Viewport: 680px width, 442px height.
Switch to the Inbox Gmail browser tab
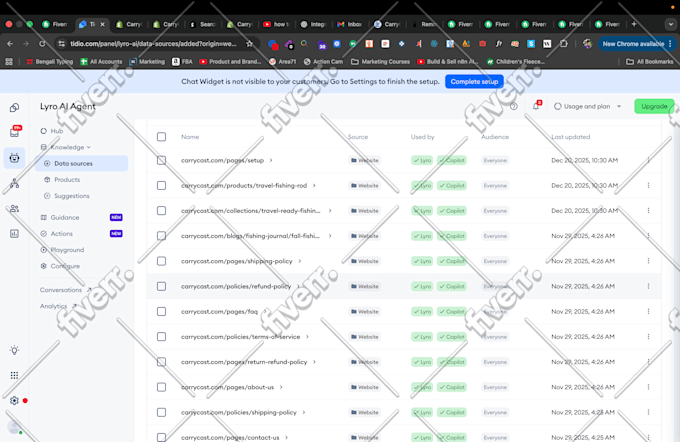pyautogui.click(x=350, y=24)
